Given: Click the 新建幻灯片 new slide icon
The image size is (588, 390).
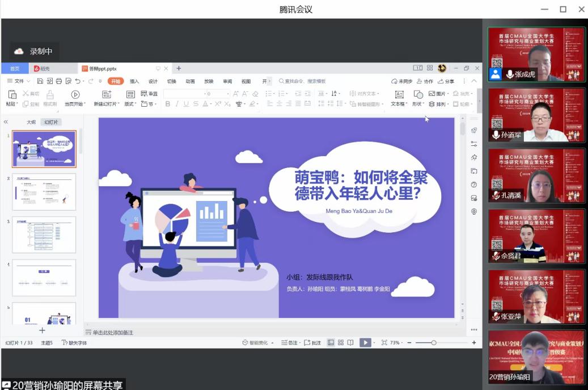Looking at the screenshot, I should pos(107,95).
